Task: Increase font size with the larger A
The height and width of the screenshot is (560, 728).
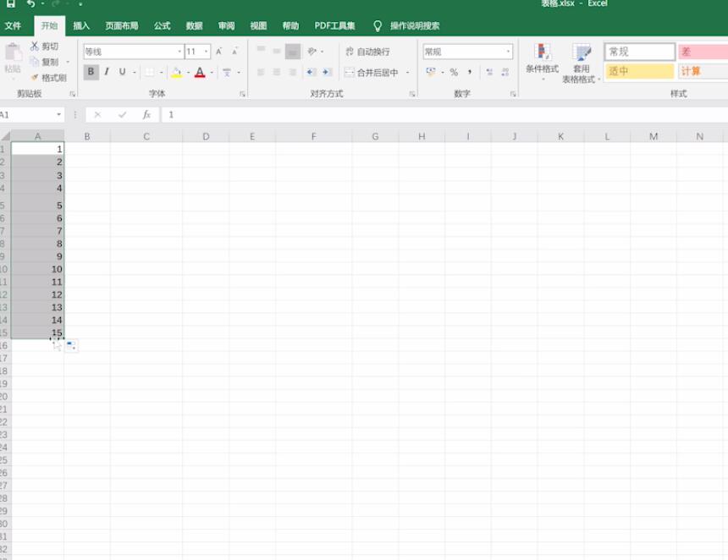Action: (218, 52)
